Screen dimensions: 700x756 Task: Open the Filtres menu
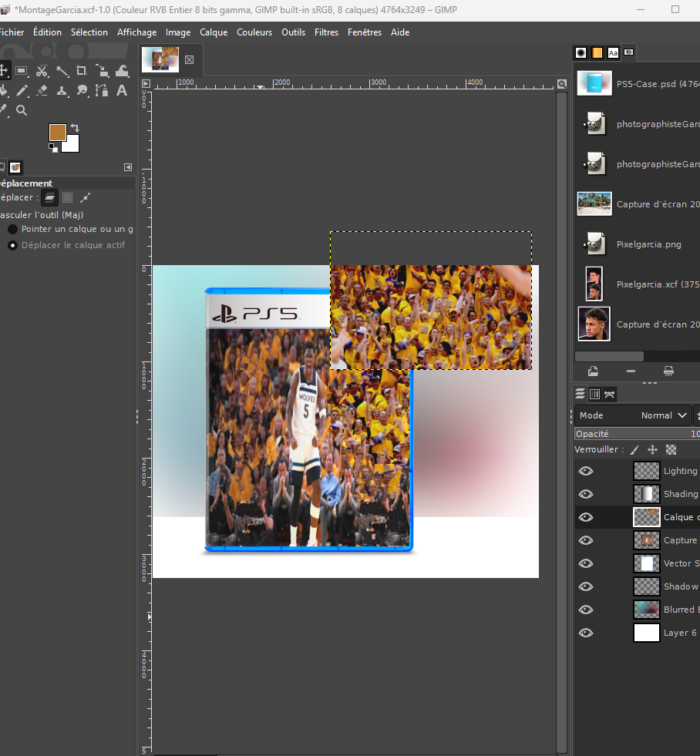pyautogui.click(x=327, y=32)
